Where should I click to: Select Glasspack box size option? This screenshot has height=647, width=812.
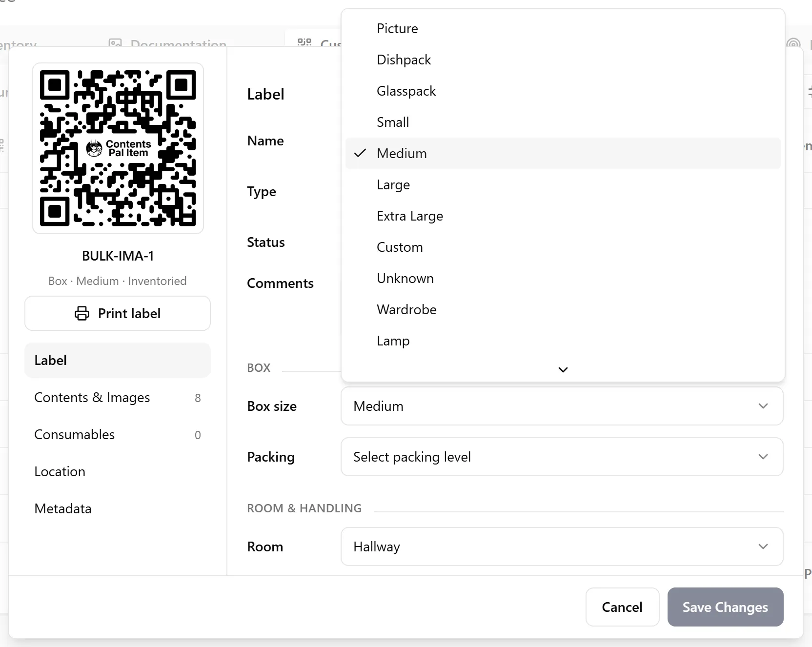[x=563, y=91]
